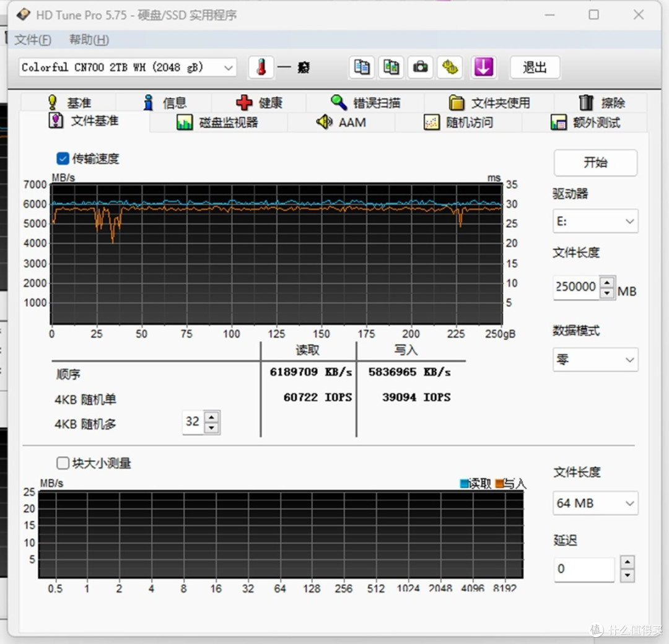Click the sequential write value 5836965 KB/s
Viewport: 669px width, 644px height.
pos(409,372)
